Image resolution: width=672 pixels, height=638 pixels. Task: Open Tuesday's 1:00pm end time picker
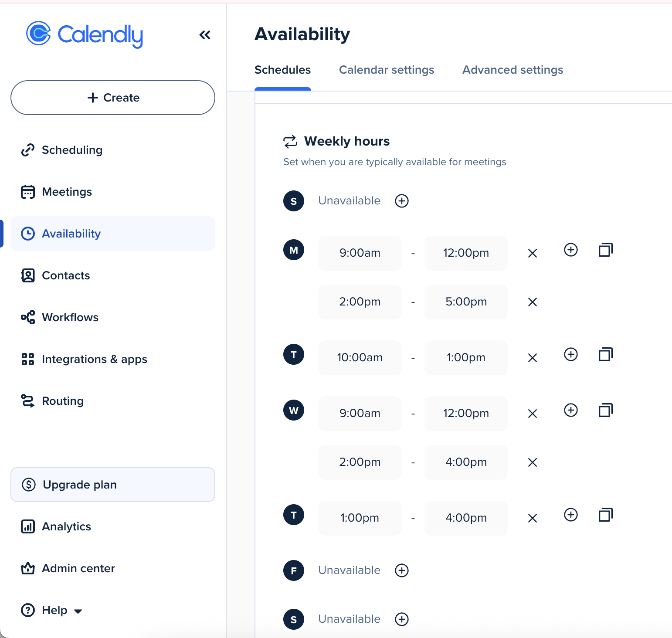(x=466, y=358)
